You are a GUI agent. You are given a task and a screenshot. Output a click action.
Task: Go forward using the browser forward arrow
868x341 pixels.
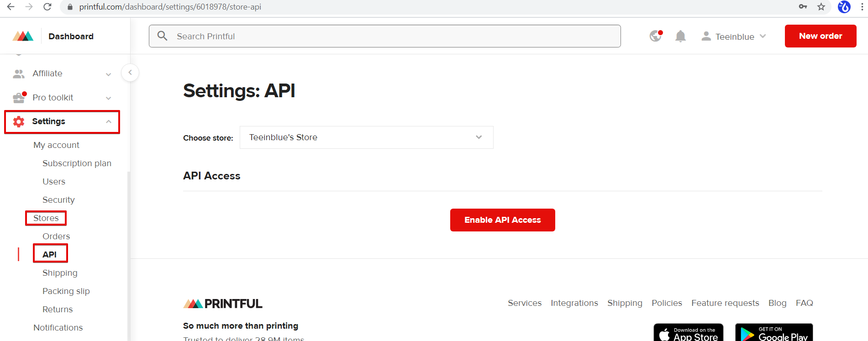[x=29, y=7]
